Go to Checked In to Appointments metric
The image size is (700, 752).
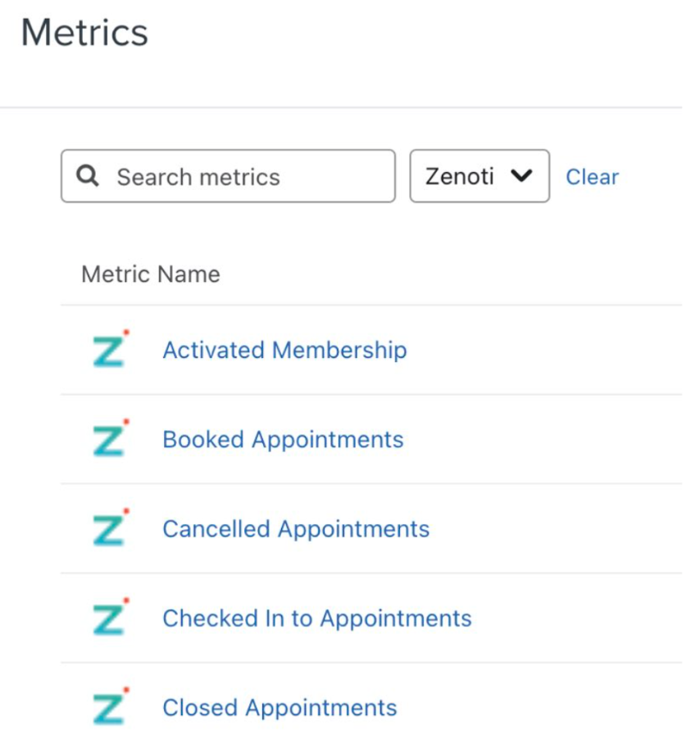(317, 618)
